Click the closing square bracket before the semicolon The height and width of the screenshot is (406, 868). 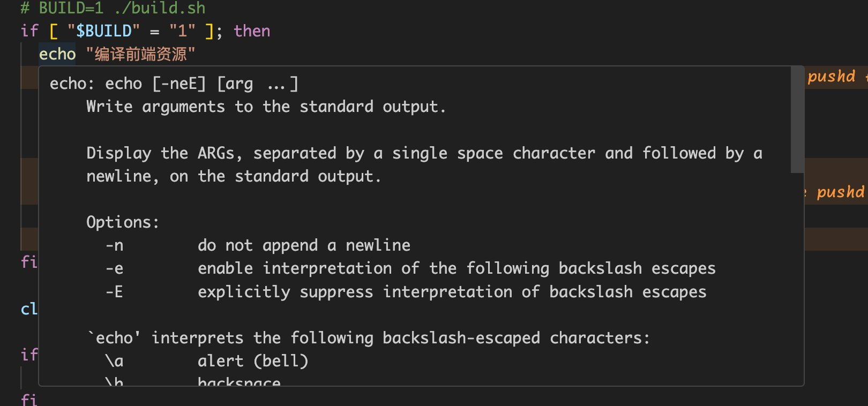point(209,31)
